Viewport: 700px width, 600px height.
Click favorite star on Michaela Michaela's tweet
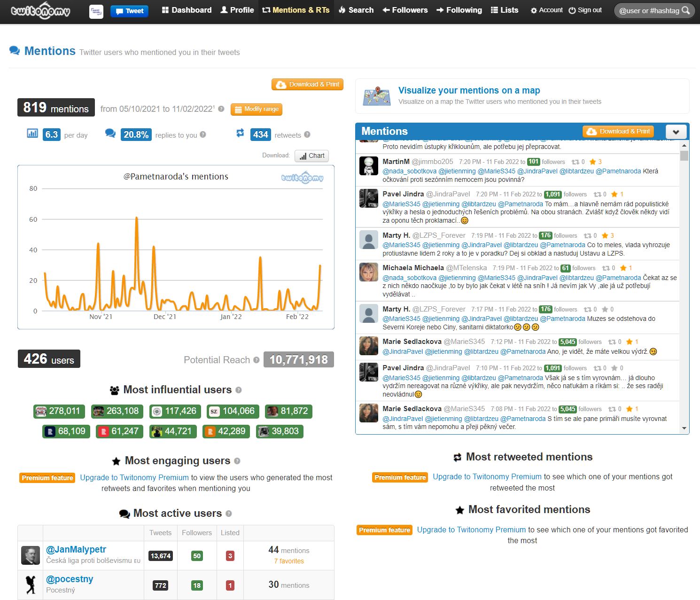tap(623, 268)
